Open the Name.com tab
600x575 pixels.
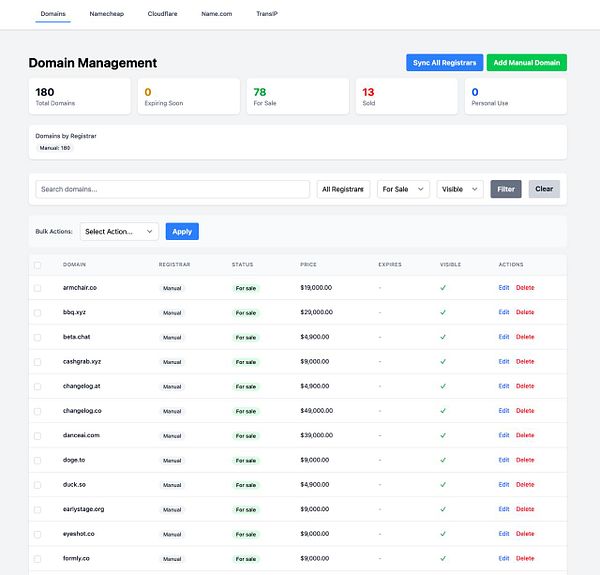coord(217,14)
